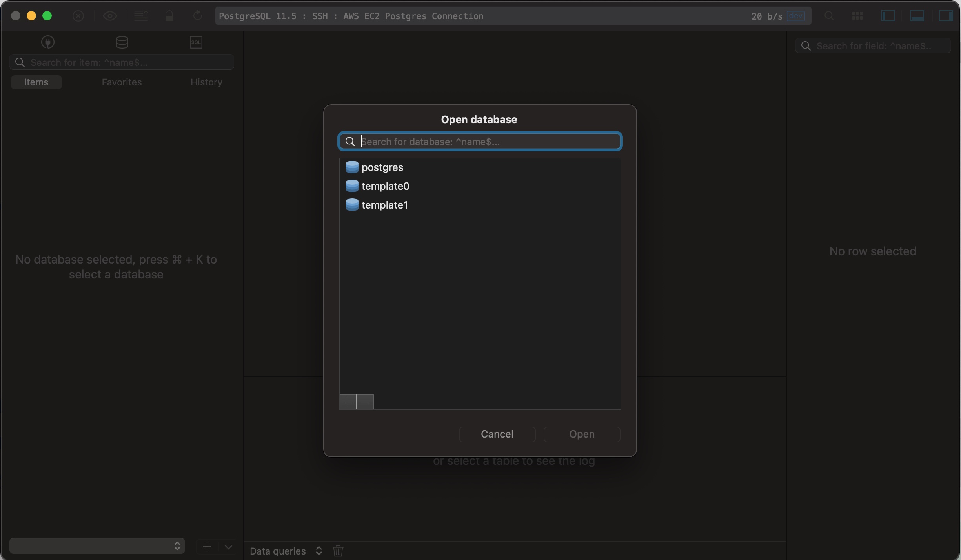Click the trash icon beside Data queries

[338, 551]
